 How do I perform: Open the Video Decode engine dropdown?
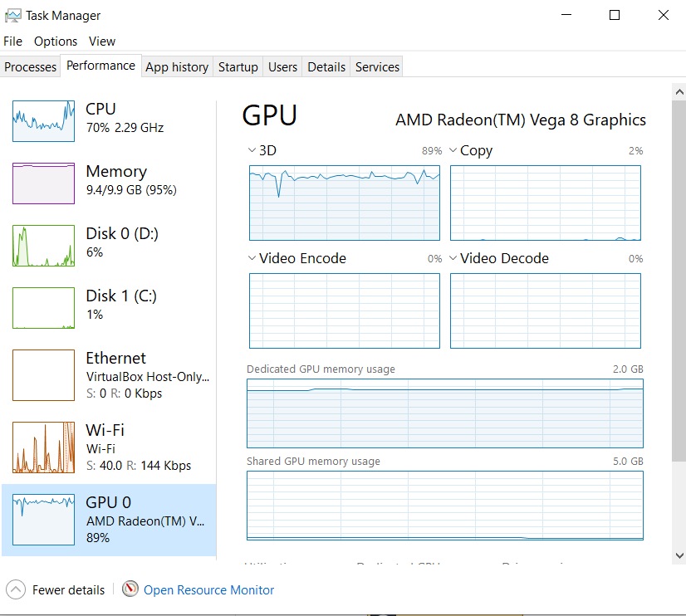453,258
